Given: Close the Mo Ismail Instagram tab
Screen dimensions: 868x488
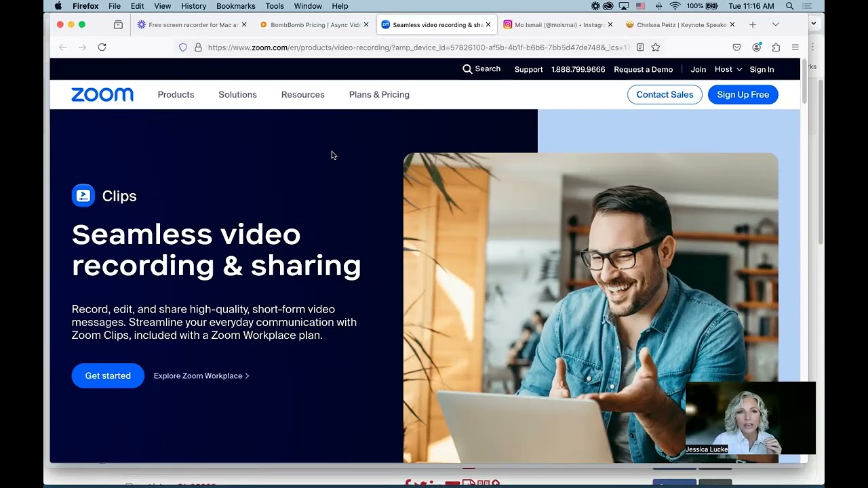Looking at the screenshot, I should pos(610,25).
